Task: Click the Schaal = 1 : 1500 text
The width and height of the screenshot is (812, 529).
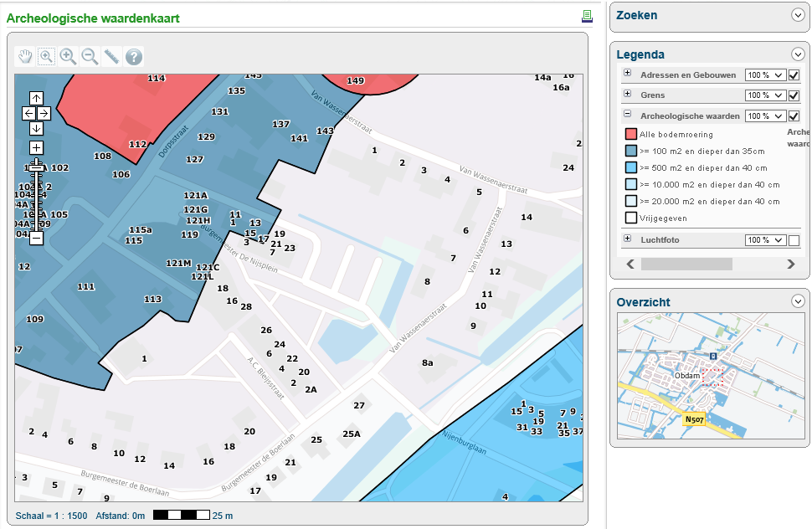Action: (x=51, y=516)
